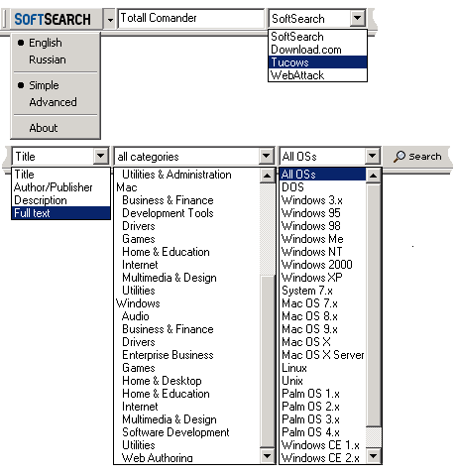Expand the SoftSearch engine dropdown arrow
Viewport: 456px width, 476px height.
pos(358,18)
